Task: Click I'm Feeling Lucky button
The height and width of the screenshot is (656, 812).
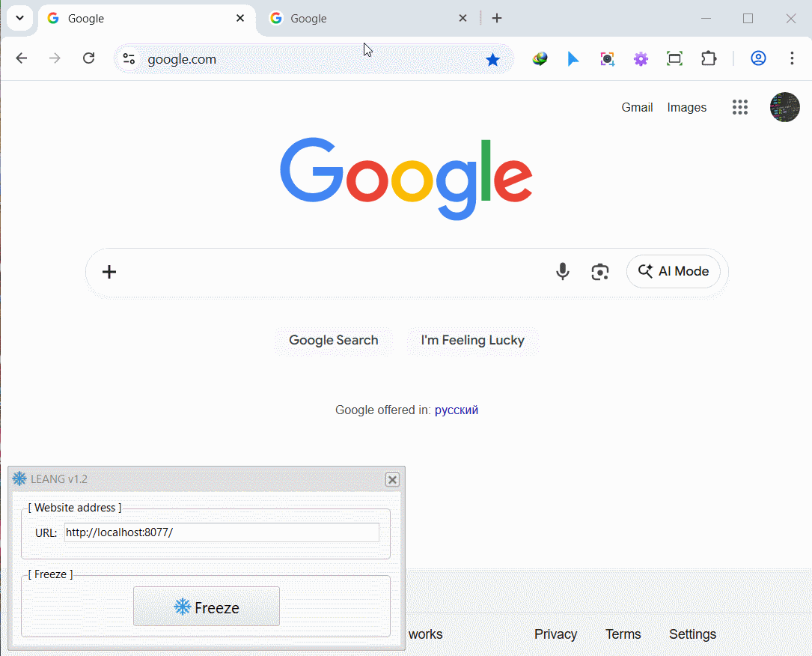Action: [x=472, y=340]
